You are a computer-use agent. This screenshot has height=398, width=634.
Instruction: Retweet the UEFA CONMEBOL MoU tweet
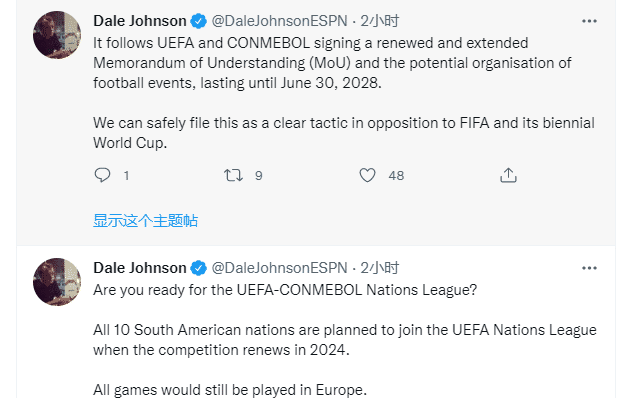tap(233, 175)
